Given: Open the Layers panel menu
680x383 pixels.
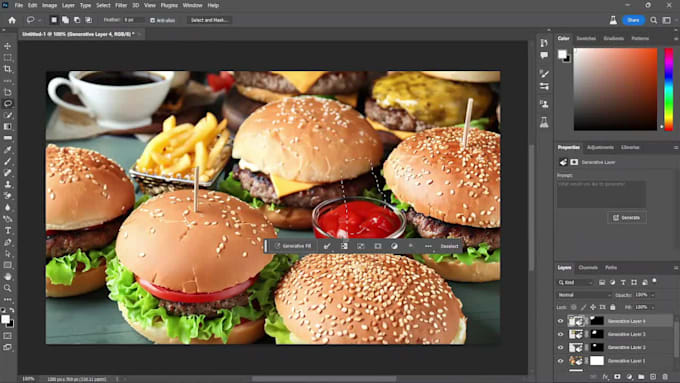Looking at the screenshot, I should (676, 268).
